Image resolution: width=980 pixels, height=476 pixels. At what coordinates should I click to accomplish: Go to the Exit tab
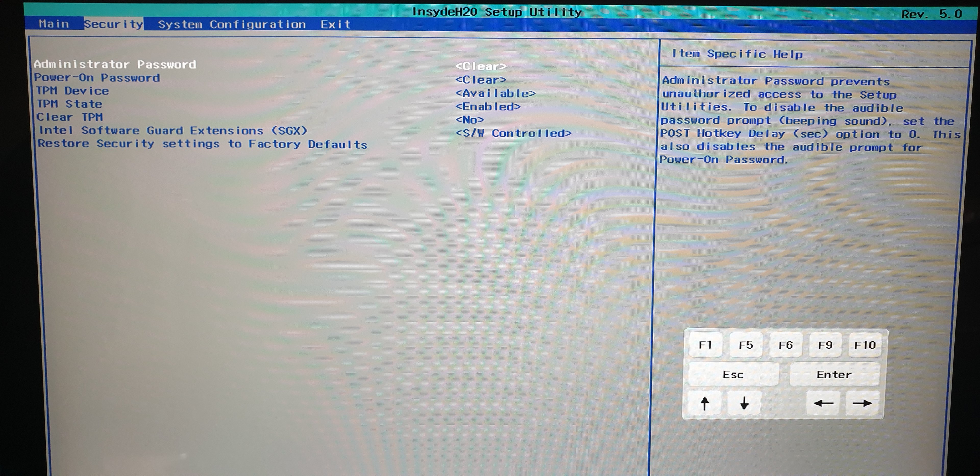pos(335,24)
